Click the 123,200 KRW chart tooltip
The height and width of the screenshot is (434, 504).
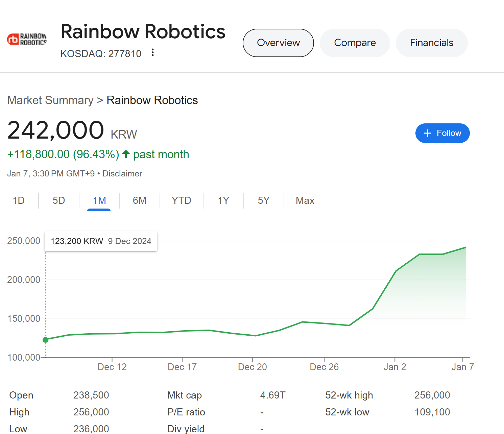101,241
